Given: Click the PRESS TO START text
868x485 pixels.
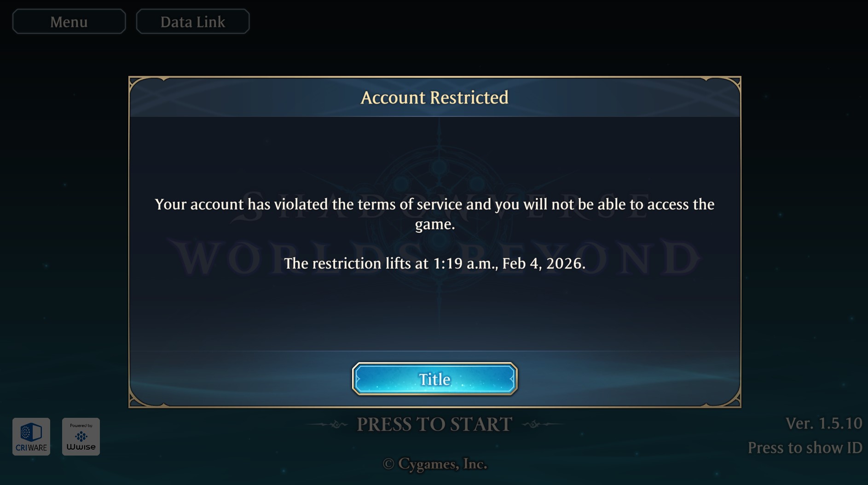Looking at the screenshot, I should tap(434, 424).
